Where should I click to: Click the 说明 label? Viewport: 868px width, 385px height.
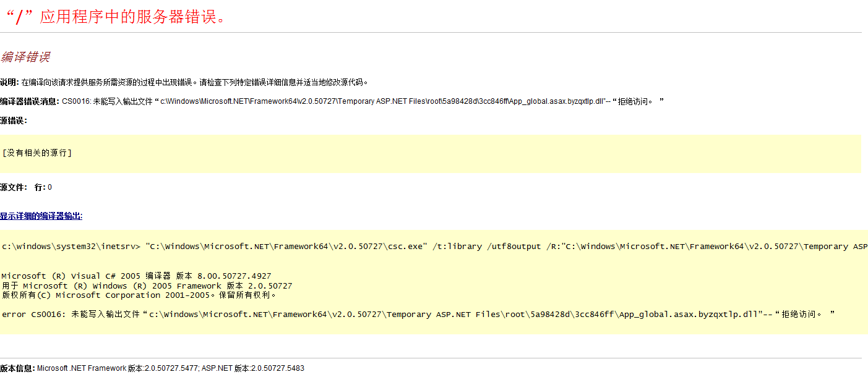pyautogui.click(x=9, y=82)
